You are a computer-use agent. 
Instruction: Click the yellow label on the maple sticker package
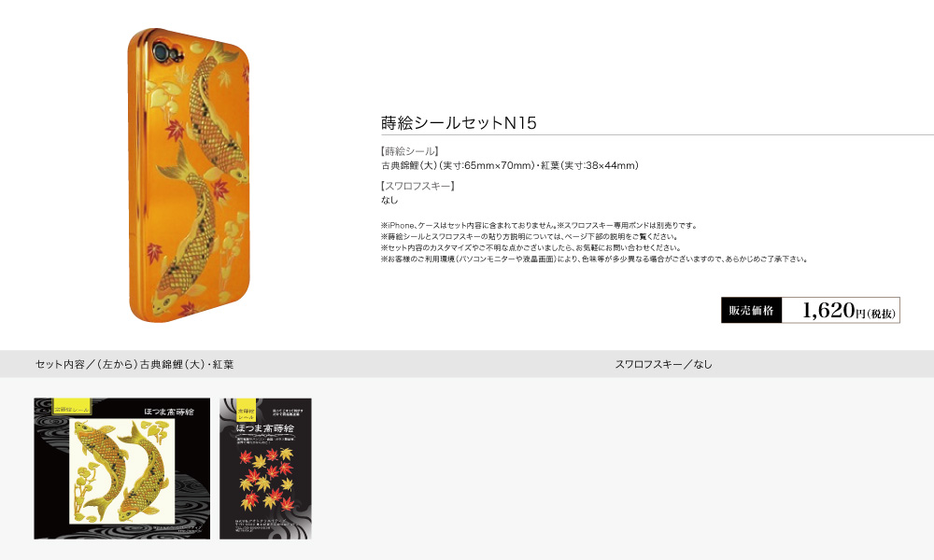(246, 410)
